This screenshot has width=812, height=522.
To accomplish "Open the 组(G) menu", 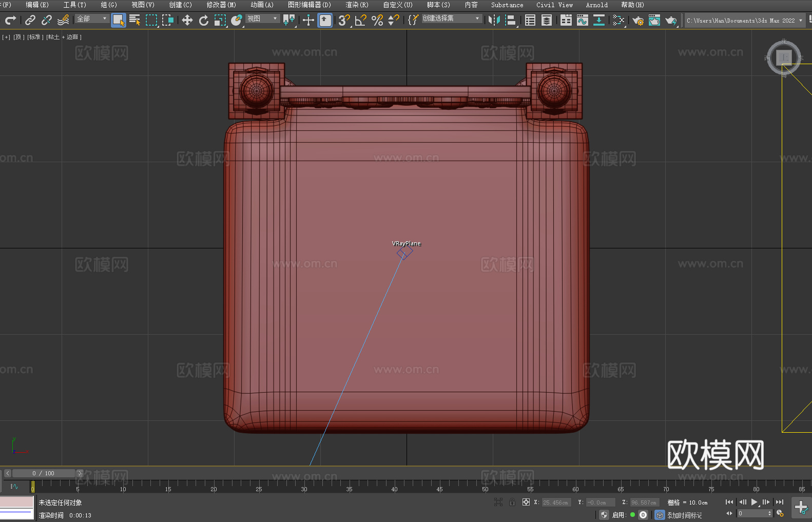I will (x=108, y=5).
